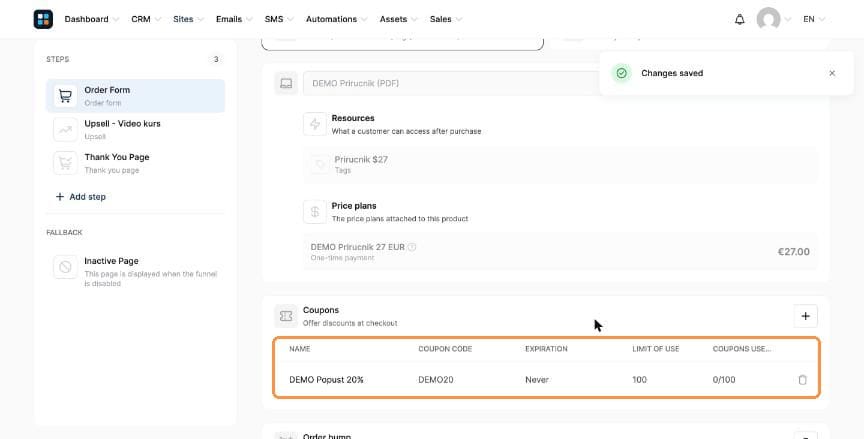
Task: Open the Inactive Page fallback
Action: coord(136,271)
